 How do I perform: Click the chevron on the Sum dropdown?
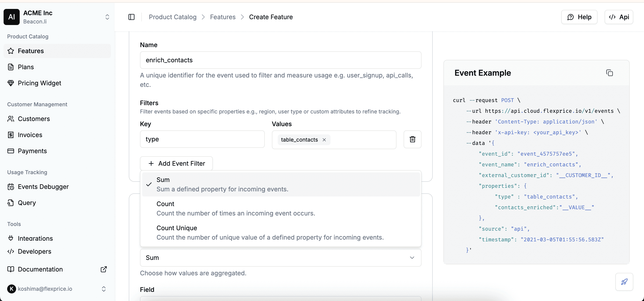click(x=412, y=258)
